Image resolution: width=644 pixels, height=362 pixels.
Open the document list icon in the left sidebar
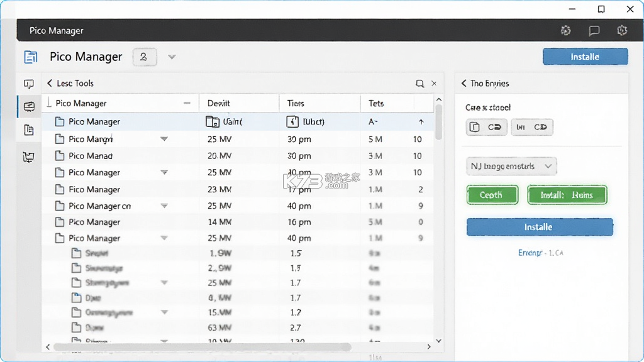coord(29,130)
